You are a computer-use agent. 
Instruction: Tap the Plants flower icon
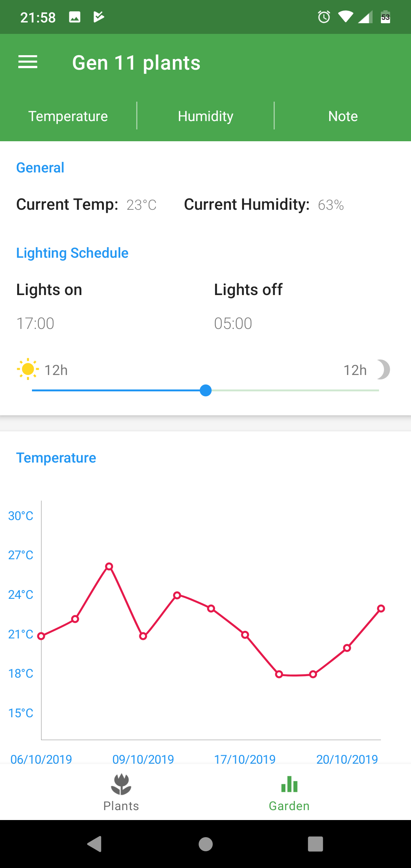pyautogui.click(x=121, y=784)
